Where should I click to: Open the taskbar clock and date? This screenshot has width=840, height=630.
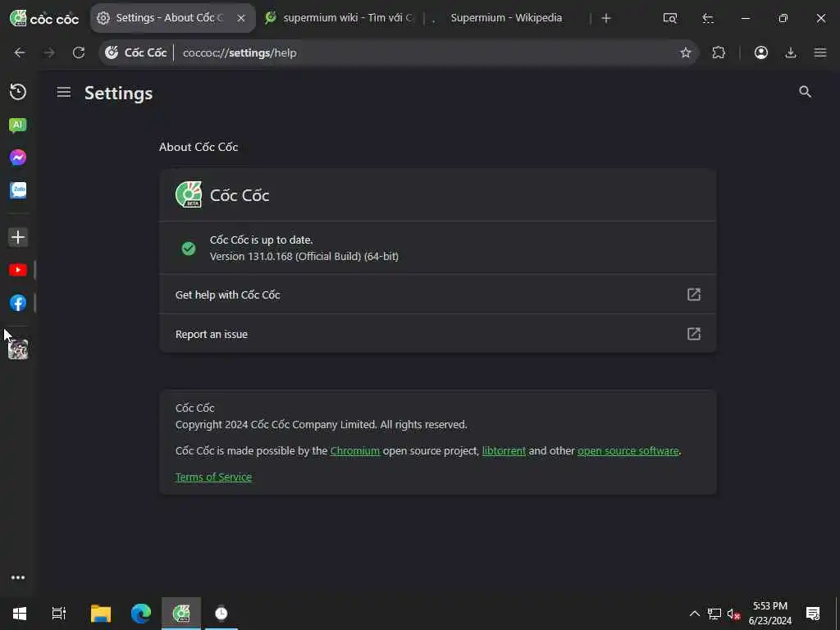769,614
